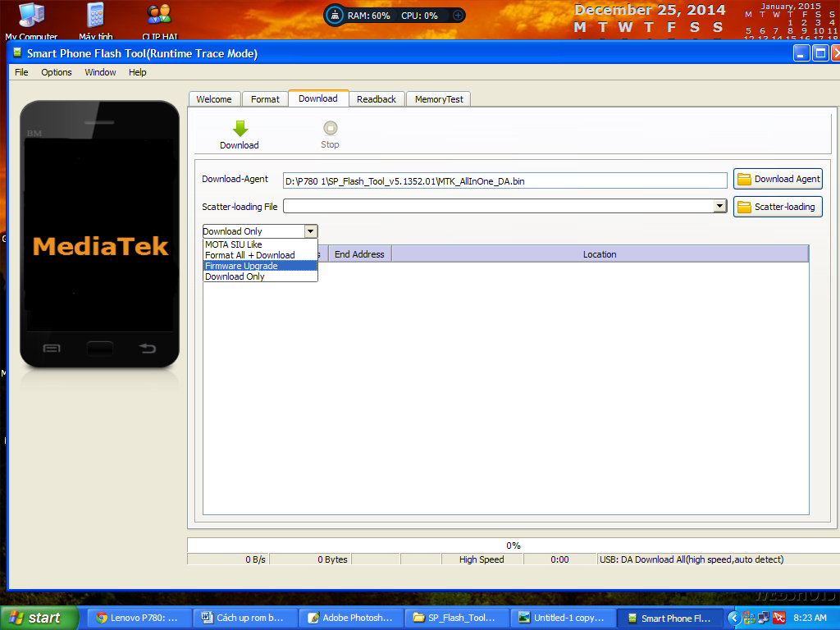The width and height of the screenshot is (840, 630).
Task: Click the 0:00 elapsed time cell
Action: pyautogui.click(x=559, y=559)
